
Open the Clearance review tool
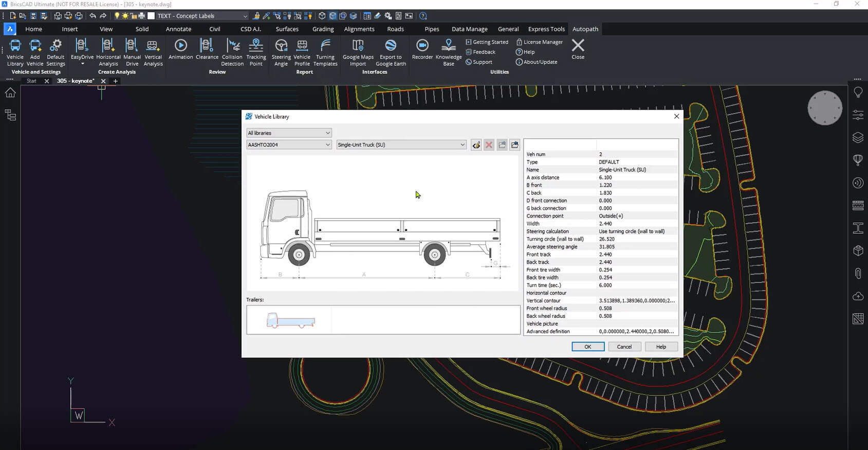click(207, 49)
